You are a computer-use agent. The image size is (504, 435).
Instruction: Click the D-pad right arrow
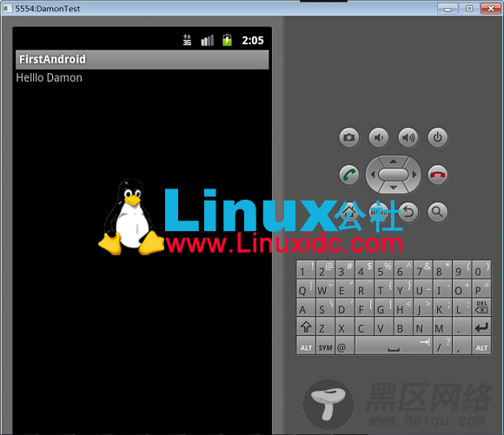[x=414, y=175]
